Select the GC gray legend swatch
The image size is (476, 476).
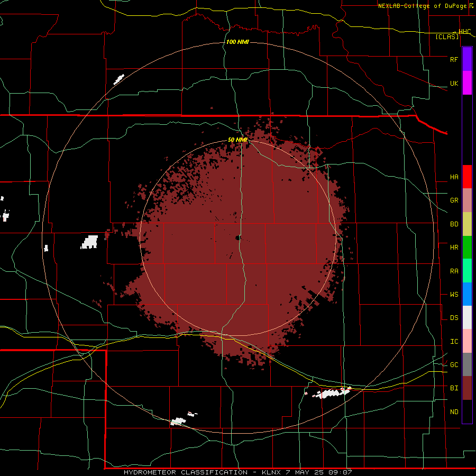(x=467, y=364)
